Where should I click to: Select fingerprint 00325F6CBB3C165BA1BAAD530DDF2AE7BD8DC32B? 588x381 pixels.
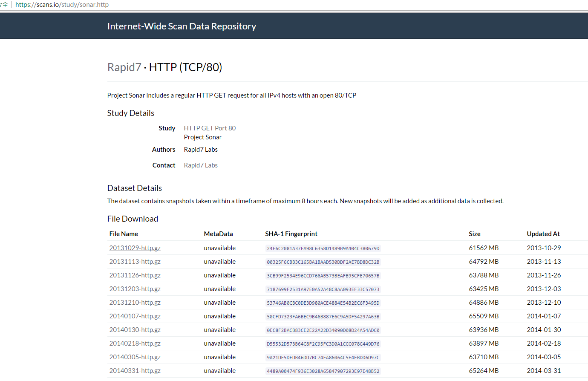coord(323,262)
